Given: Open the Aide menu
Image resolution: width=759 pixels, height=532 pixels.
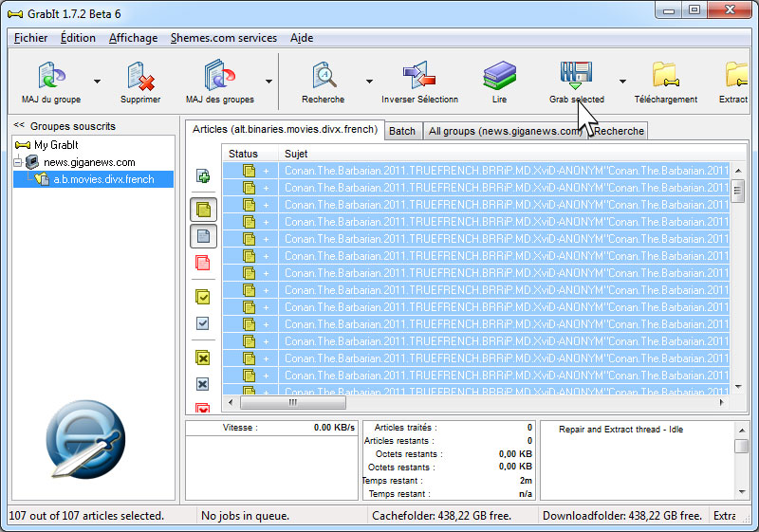Looking at the screenshot, I should pos(302,38).
